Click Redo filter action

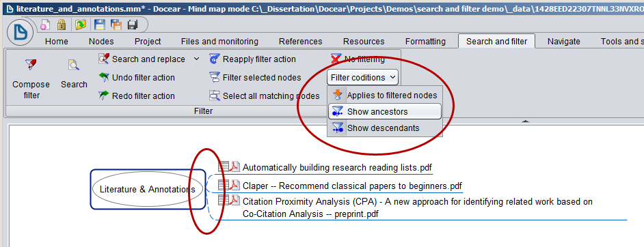(137, 96)
